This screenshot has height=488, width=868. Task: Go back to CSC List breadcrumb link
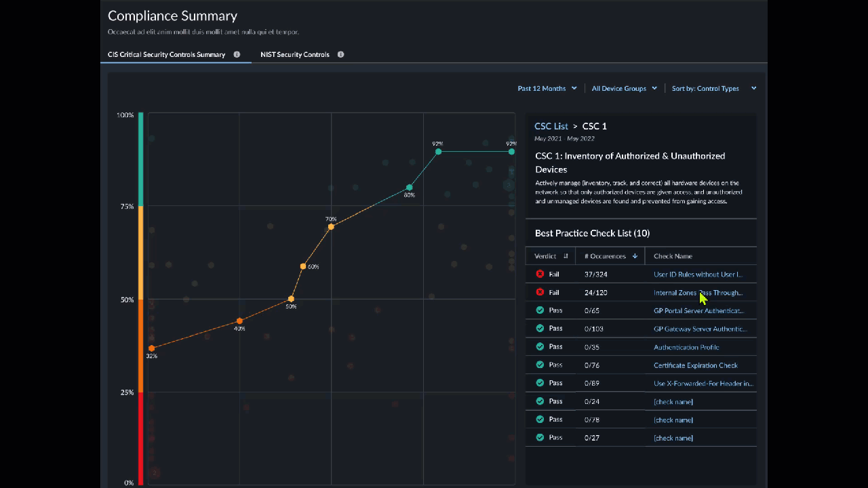(551, 127)
